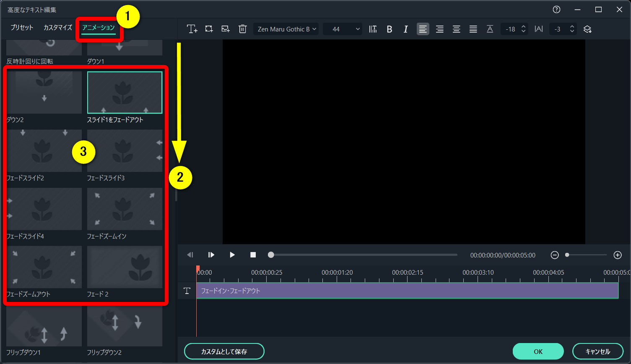Select the フェードズームアウト animation
Screen dimensions: 631x364
coord(44,267)
